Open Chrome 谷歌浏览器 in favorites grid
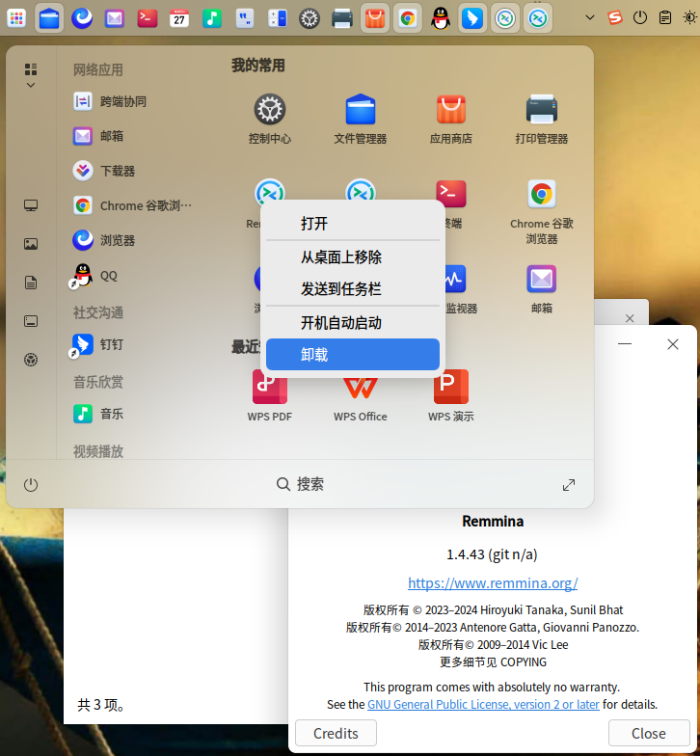Image resolution: width=700 pixels, height=756 pixels. click(542, 212)
